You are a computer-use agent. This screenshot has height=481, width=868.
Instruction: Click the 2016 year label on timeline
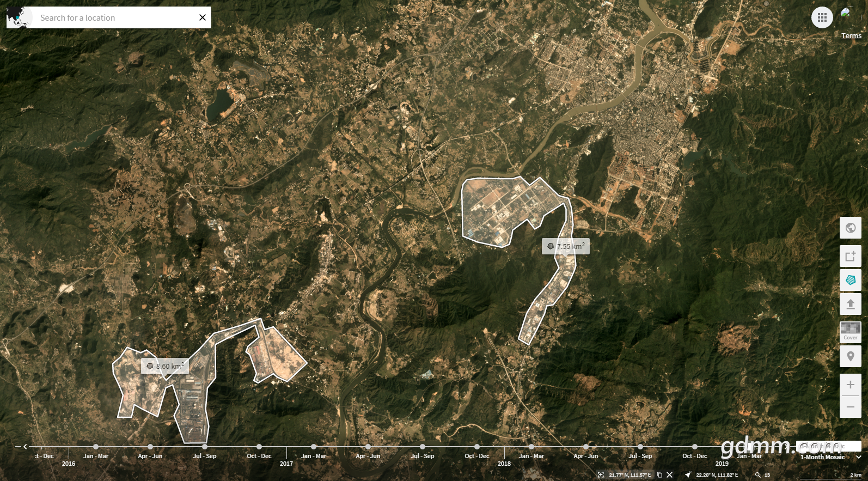click(69, 464)
